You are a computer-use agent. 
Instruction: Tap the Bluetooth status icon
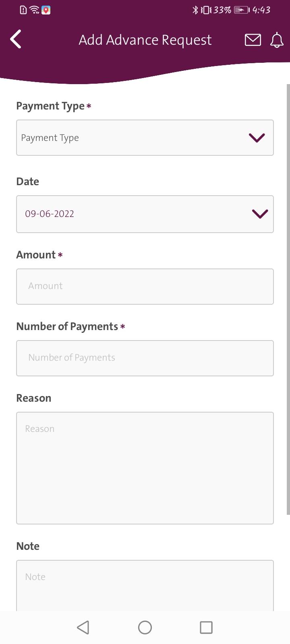coord(195,10)
